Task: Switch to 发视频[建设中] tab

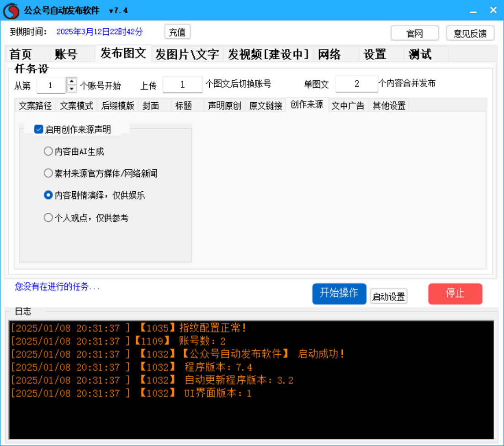Action: [269, 54]
